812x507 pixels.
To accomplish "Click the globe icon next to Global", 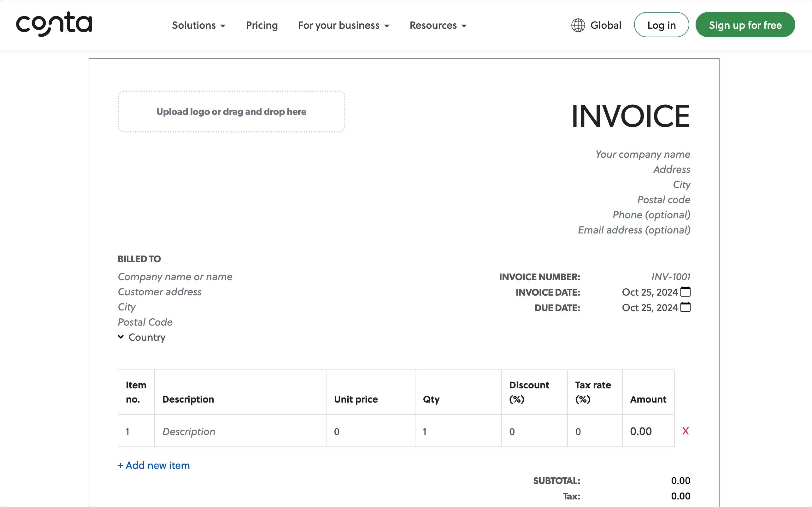I will (578, 25).
